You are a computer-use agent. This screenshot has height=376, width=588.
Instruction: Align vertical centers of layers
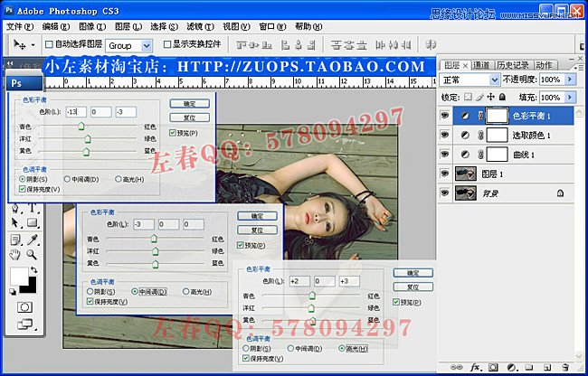(x=254, y=45)
